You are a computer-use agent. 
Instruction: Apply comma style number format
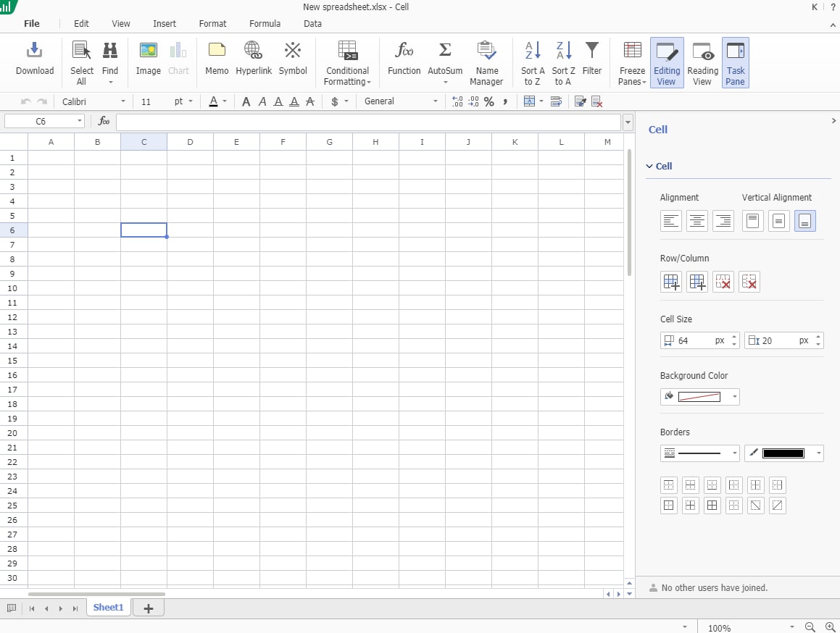505,101
